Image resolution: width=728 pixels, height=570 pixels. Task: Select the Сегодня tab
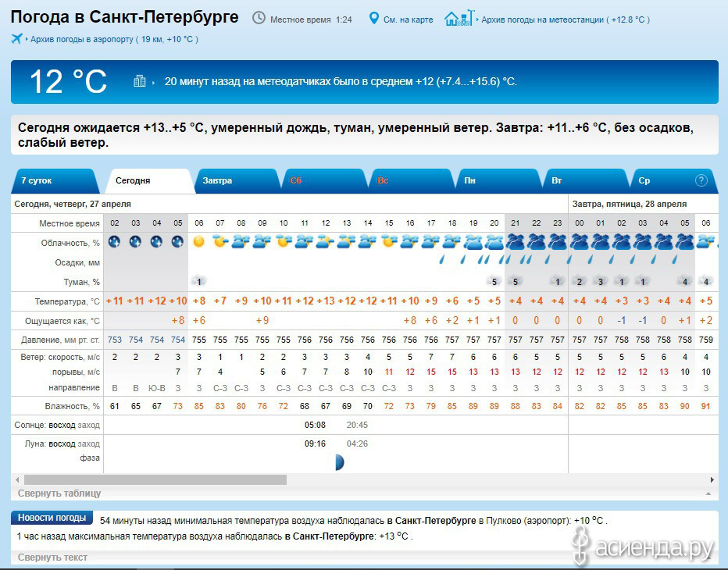pos(148,180)
